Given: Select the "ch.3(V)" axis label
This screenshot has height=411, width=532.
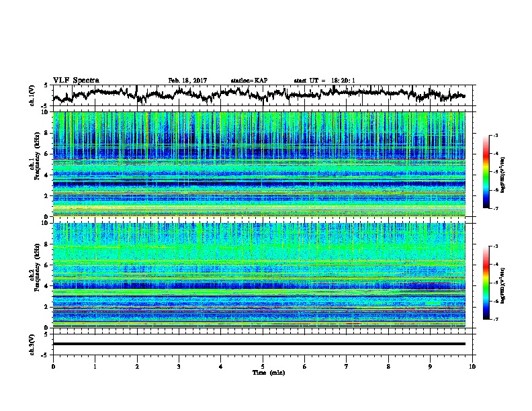Looking at the screenshot, I should point(32,345).
